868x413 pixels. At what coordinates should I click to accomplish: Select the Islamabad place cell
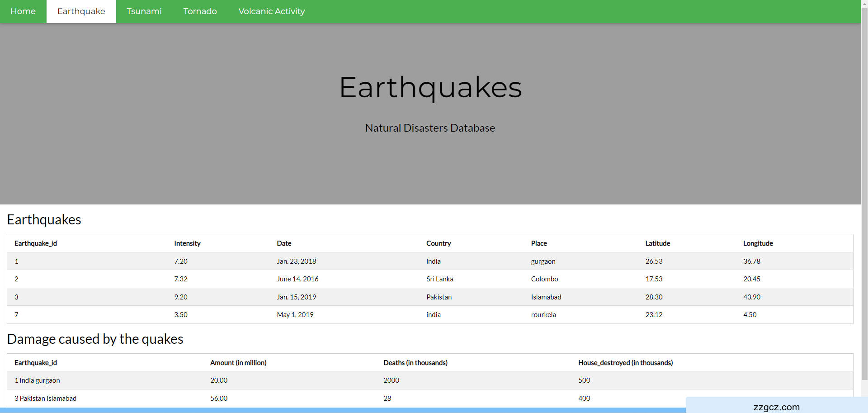pos(546,297)
